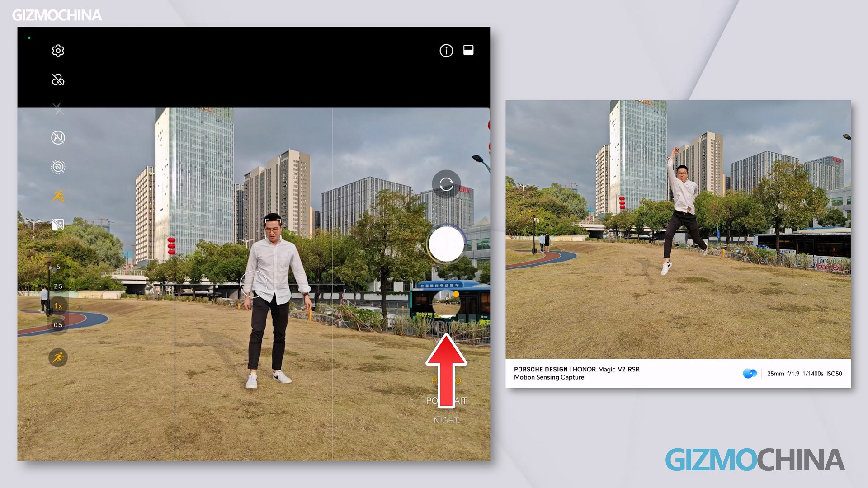
Task: Tap the split screen layout icon
Action: click(468, 50)
